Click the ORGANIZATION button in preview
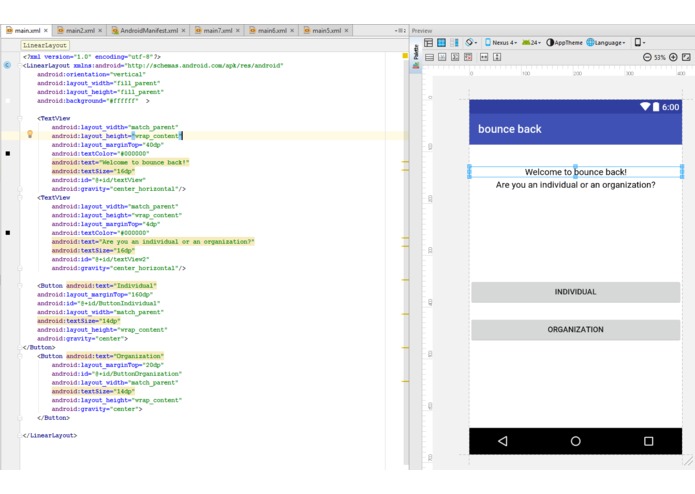 pos(575,330)
